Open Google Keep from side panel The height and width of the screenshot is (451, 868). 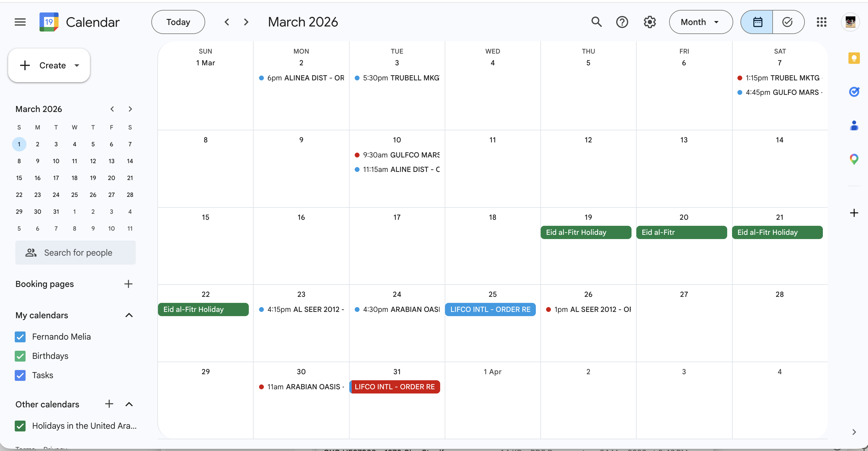(854, 58)
